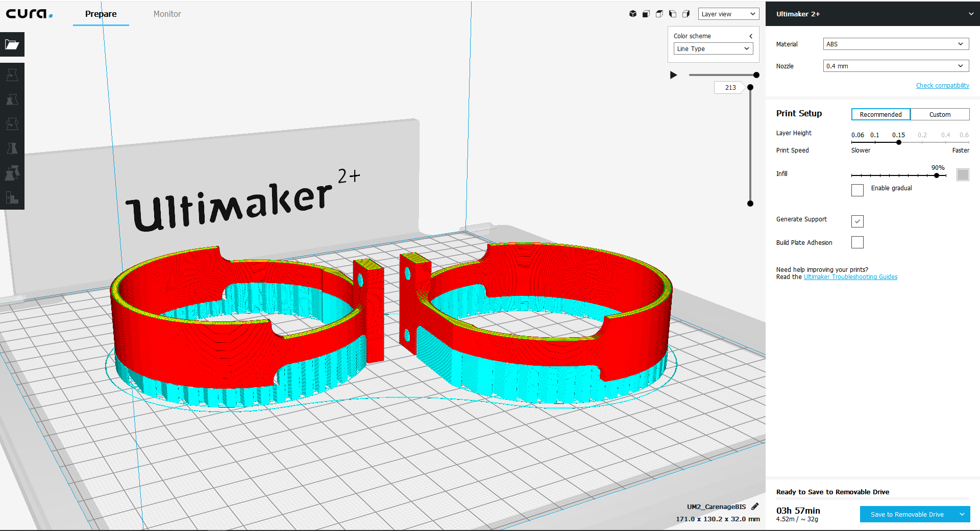980x531 pixels.
Task: Switch to the Prepare tab
Action: point(101,14)
